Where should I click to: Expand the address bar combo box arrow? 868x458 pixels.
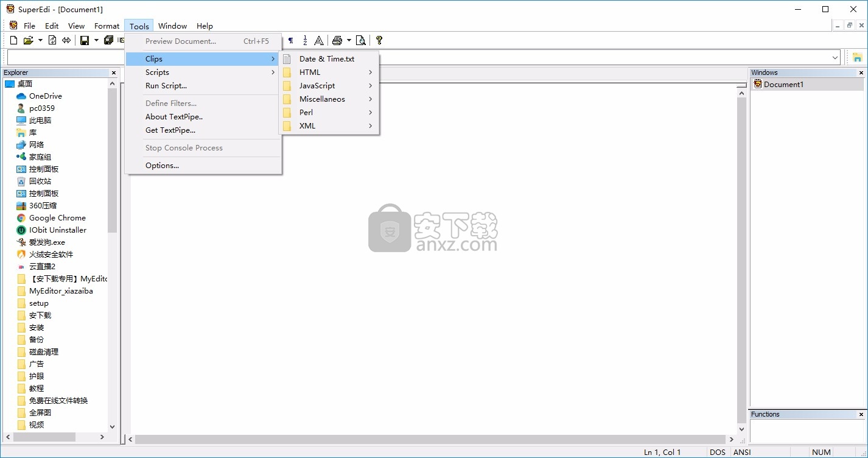click(x=835, y=57)
